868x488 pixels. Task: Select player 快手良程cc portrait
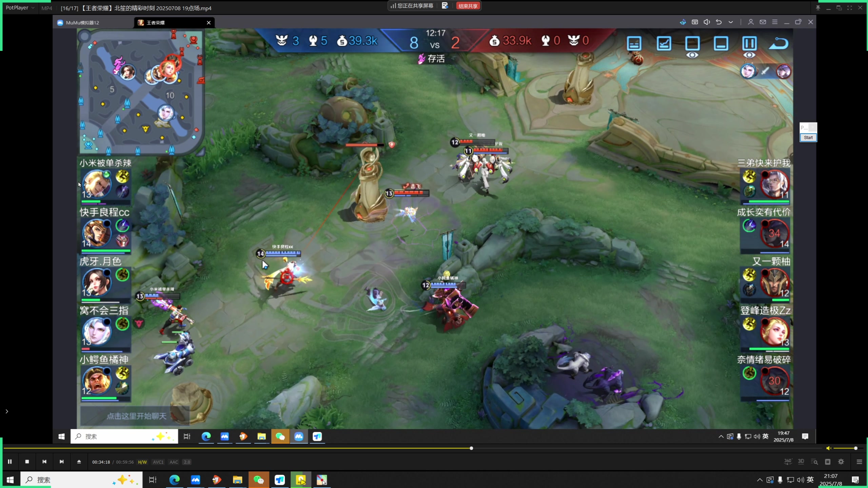pyautogui.click(x=97, y=233)
